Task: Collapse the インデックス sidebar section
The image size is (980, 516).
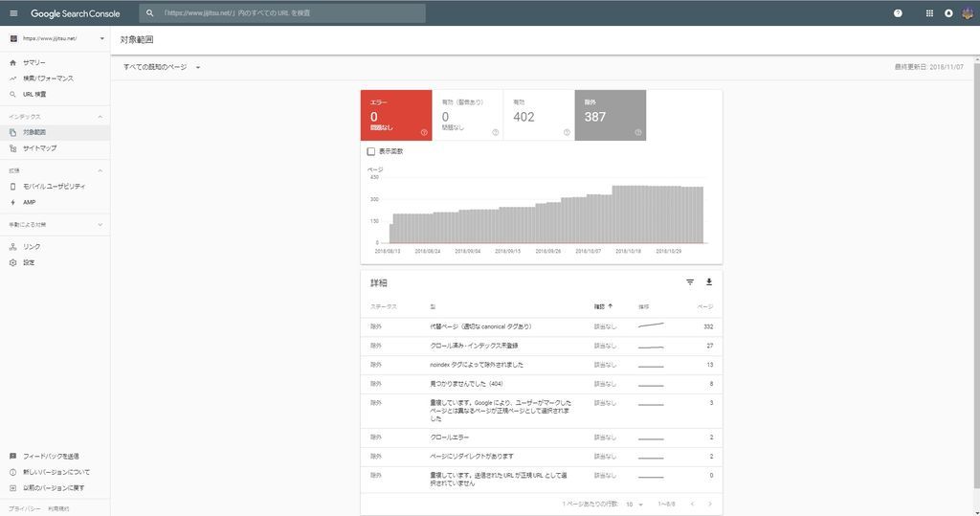Action: (x=100, y=117)
